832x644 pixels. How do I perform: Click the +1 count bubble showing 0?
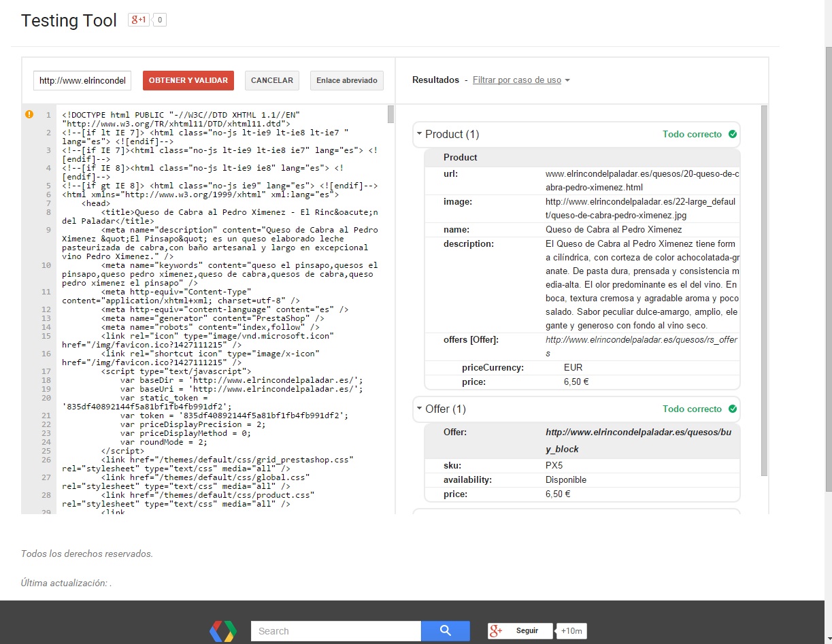point(160,20)
